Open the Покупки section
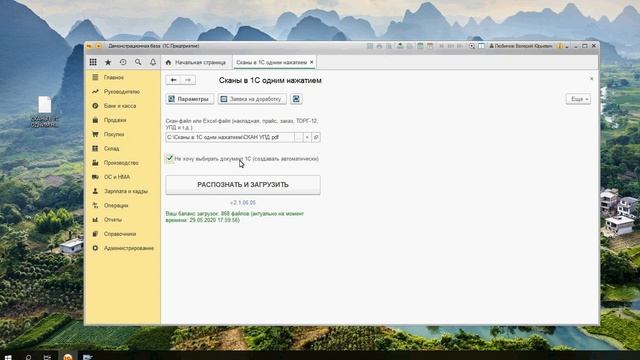640x360 pixels. [114, 134]
